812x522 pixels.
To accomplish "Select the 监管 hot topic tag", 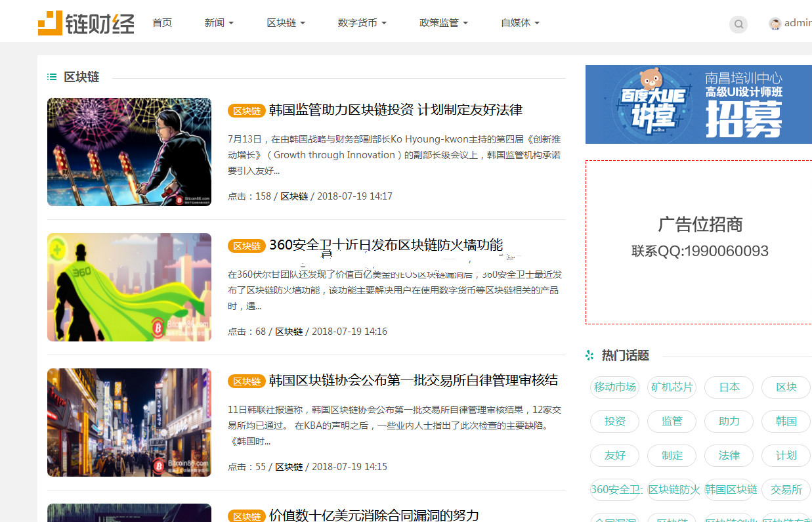I will tap(672, 422).
